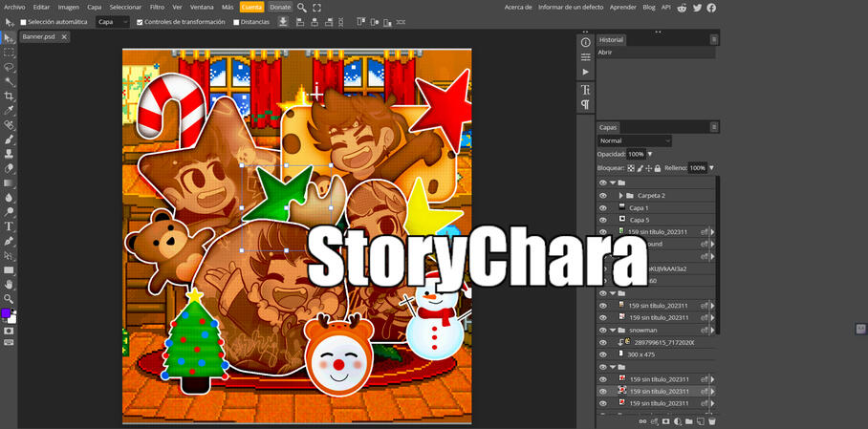Hide the Capa 1 layer

(602, 207)
